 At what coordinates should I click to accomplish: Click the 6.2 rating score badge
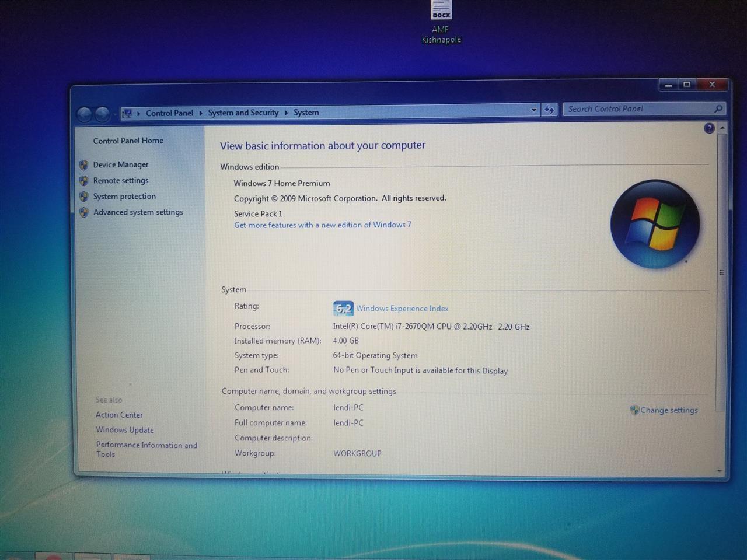tap(343, 309)
